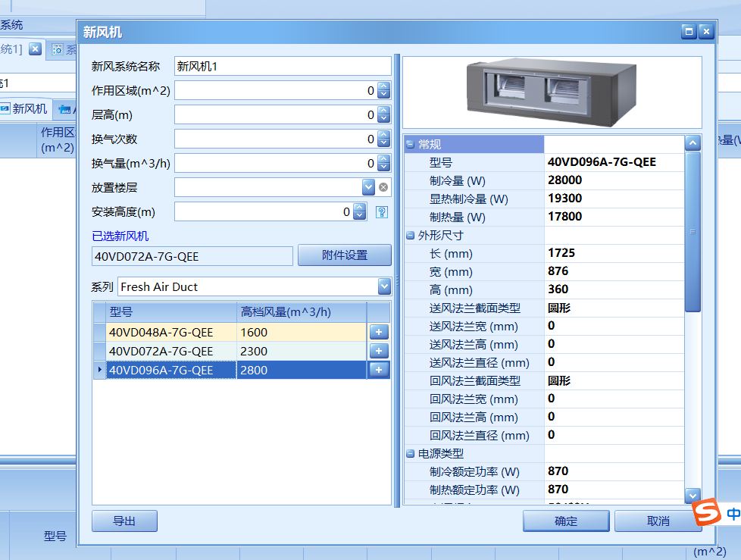Click the 新风系统名称 input field

click(283, 66)
